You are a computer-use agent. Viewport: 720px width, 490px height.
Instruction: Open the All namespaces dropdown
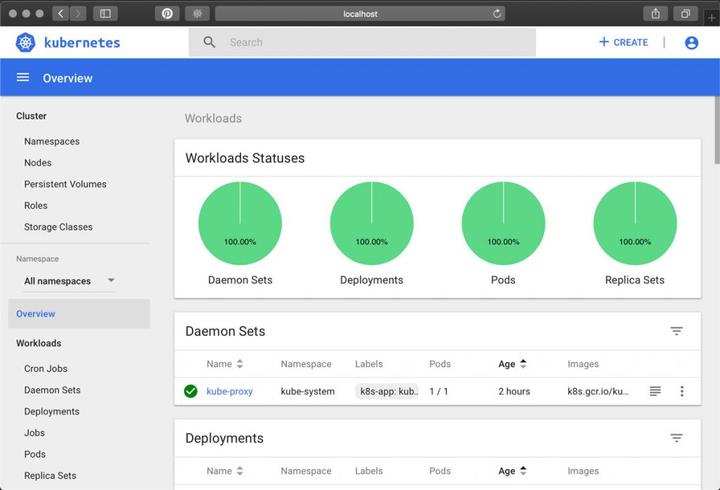[69, 281]
